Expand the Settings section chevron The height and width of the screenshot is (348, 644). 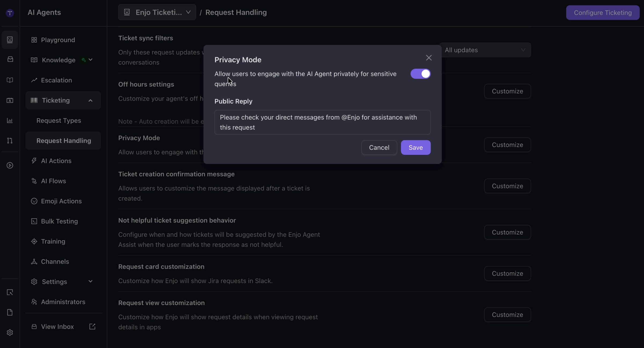[90, 281]
